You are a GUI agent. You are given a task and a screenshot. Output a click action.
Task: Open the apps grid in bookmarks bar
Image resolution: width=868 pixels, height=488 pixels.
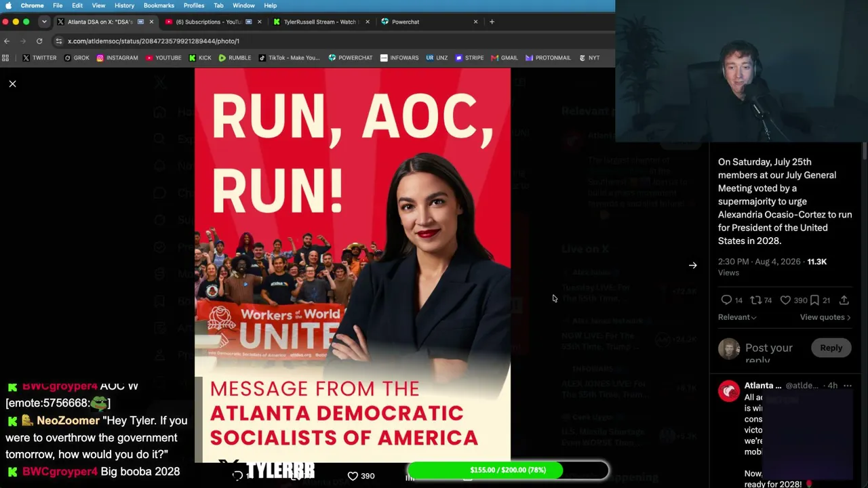click(6, 58)
